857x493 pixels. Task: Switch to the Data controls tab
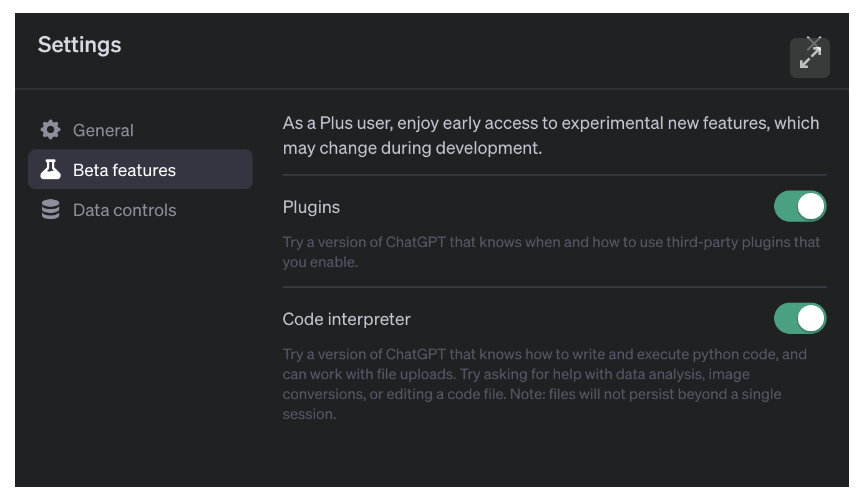pyautogui.click(x=140, y=210)
